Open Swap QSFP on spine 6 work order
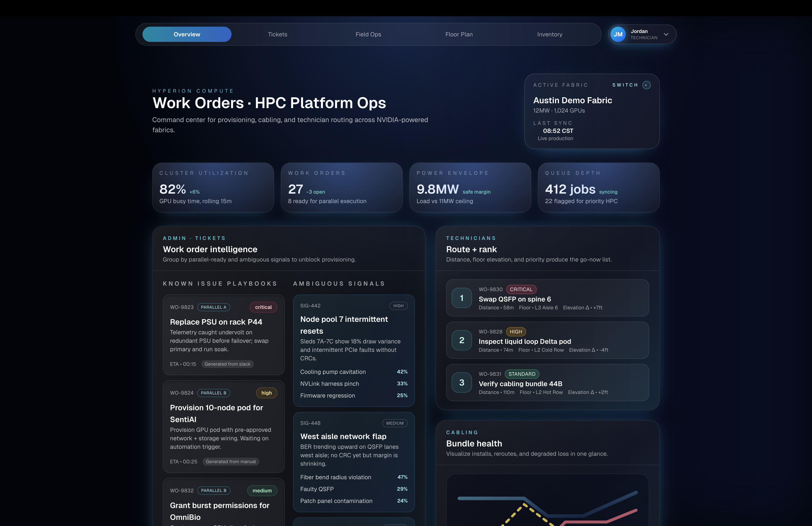812x526 pixels. pos(514,299)
